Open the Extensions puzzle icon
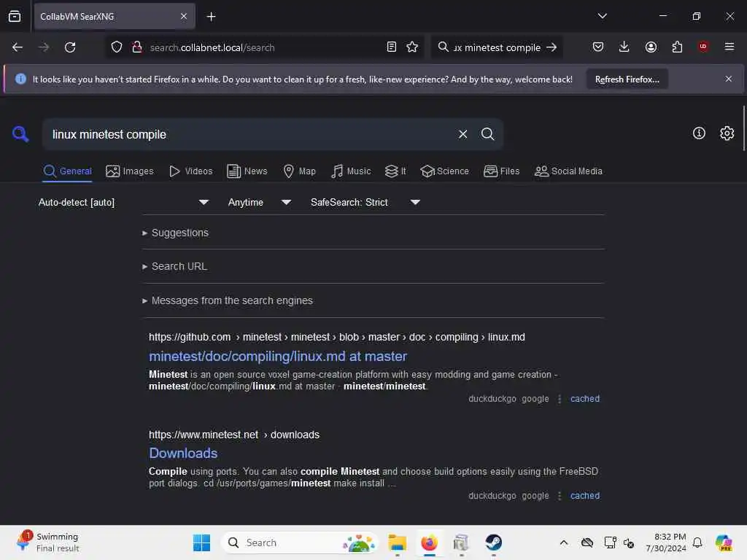747x560 pixels. [x=677, y=47]
